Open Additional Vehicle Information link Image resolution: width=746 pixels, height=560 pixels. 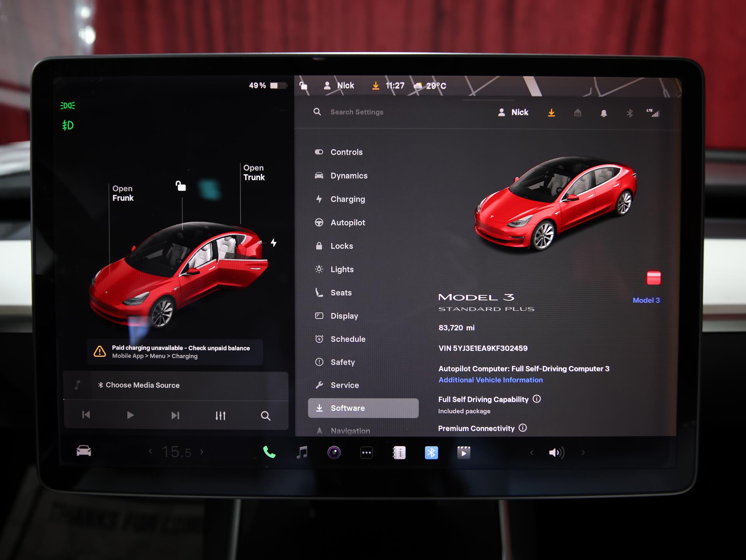(x=490, y=380)
